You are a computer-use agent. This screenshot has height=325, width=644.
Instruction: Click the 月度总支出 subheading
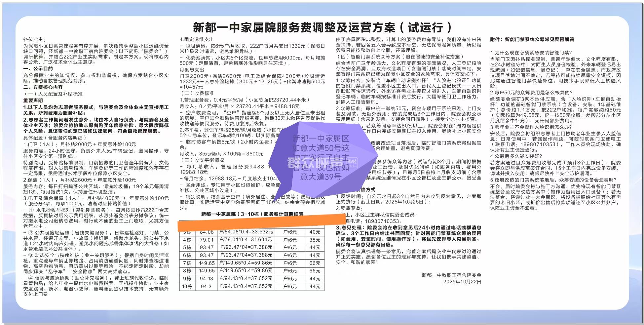(x=192, y=70)
